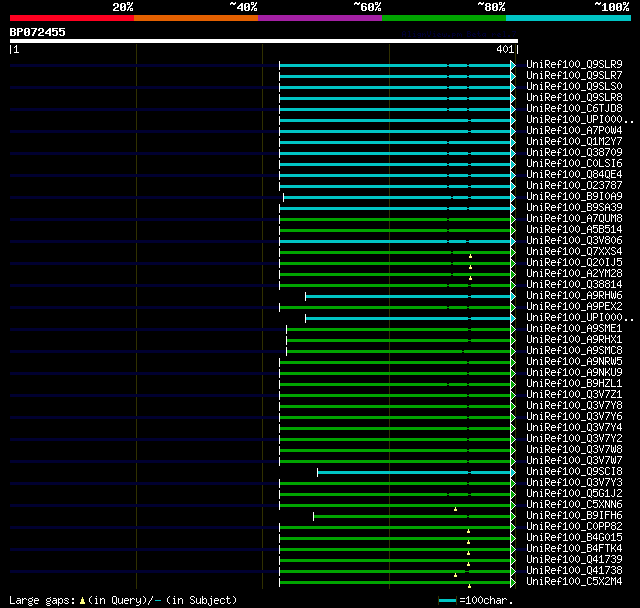Click the purple ~60% identity legend segment
The height and width of the screenshot is (608, 640).
coord(320,18)
